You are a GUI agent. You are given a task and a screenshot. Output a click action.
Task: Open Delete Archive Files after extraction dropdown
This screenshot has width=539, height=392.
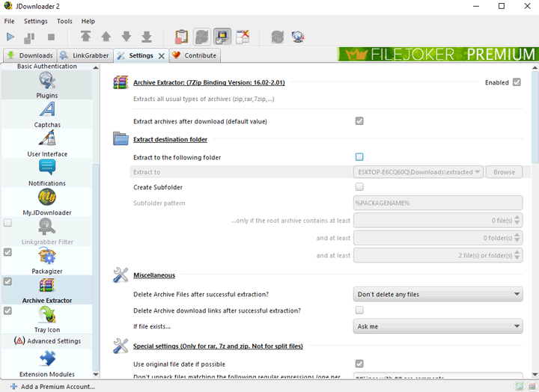[x=438, y=295]
